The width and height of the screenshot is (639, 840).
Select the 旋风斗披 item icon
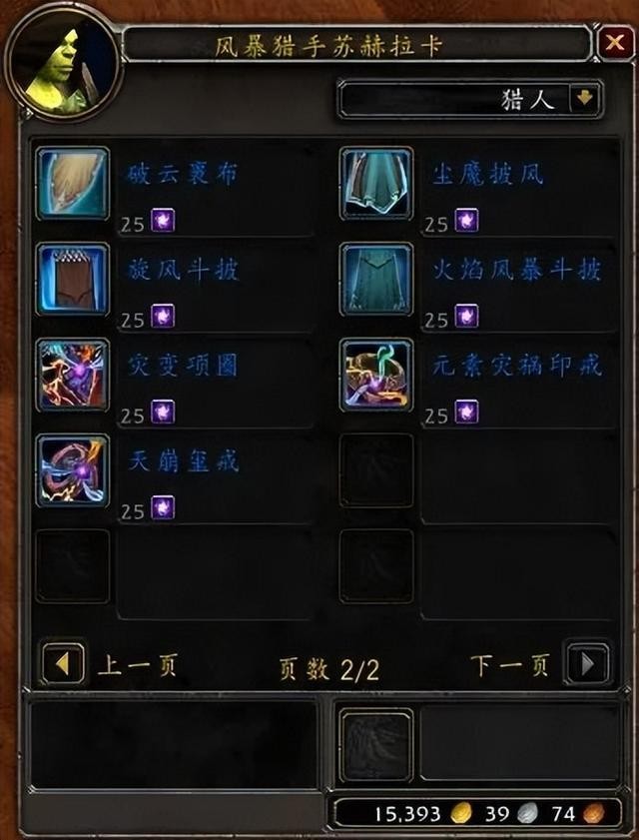73,279
